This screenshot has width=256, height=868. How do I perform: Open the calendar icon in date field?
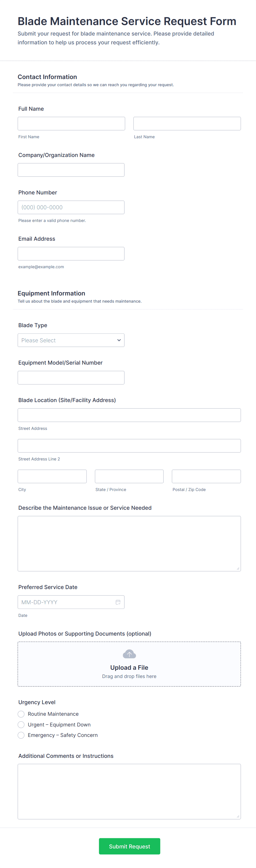pyautogui.click(x=118, y=602)
